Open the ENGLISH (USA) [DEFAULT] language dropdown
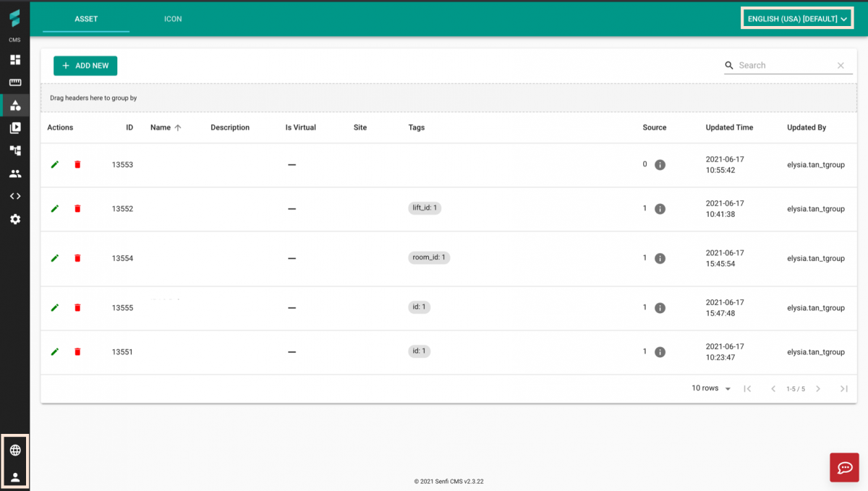The width and height of the screenshot is (868, 491). [796, 17]
